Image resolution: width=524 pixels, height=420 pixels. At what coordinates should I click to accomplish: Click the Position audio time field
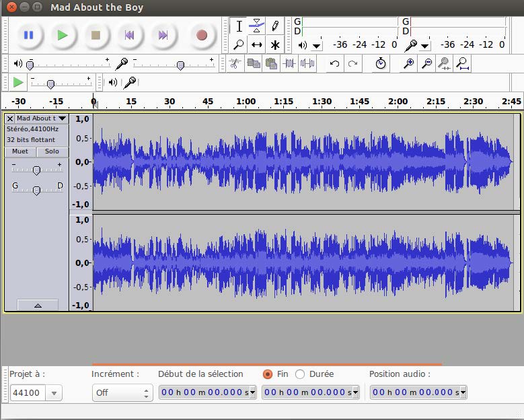(413, 392)
